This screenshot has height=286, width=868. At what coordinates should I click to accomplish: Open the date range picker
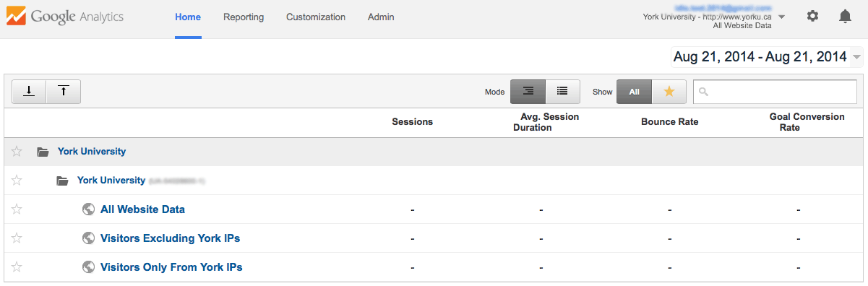coord(767,56)
